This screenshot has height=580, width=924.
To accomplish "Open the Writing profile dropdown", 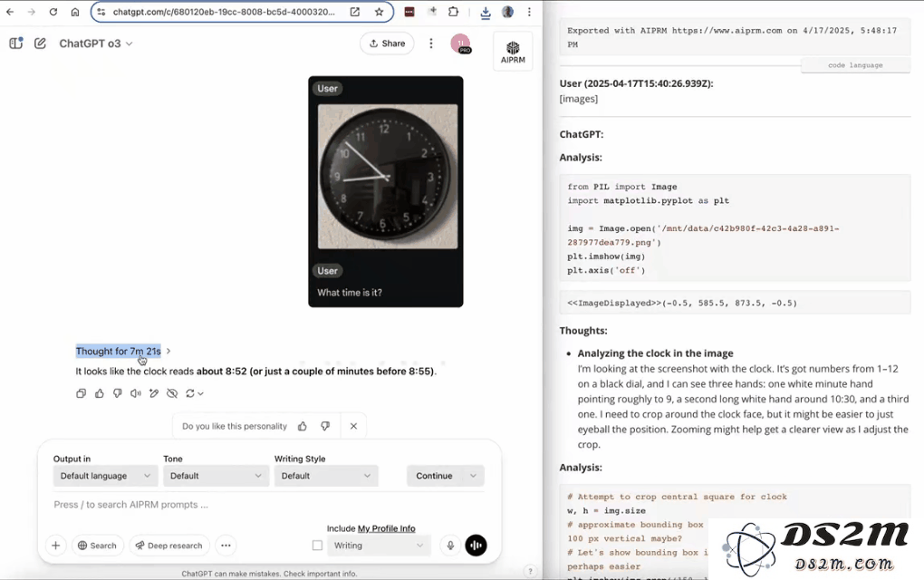I will coord(379,546).
